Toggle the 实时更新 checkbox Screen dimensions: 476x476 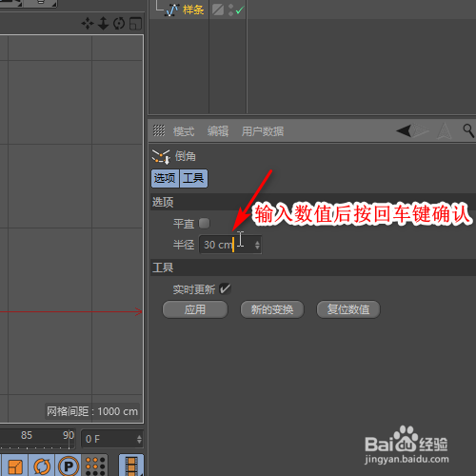[x=225, y=289]
